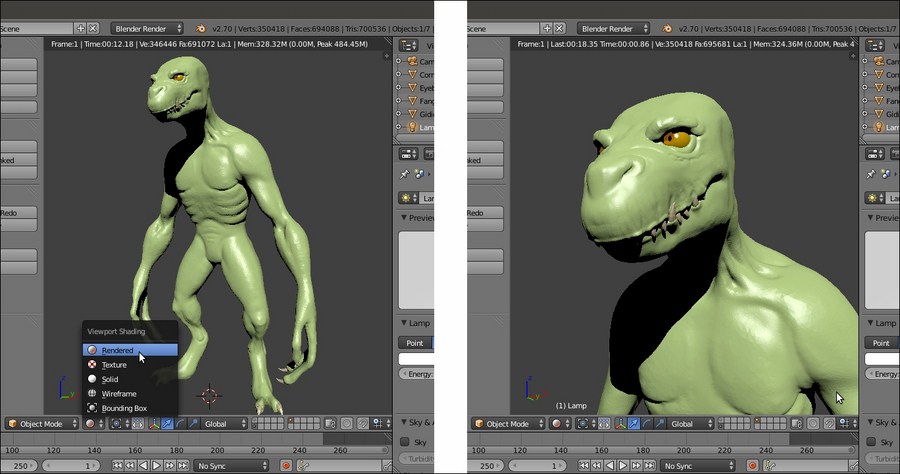Click the current frame field in left timeline
This screenshot has height=474, width=900.
pyautogui.click(x=72, y=466)
